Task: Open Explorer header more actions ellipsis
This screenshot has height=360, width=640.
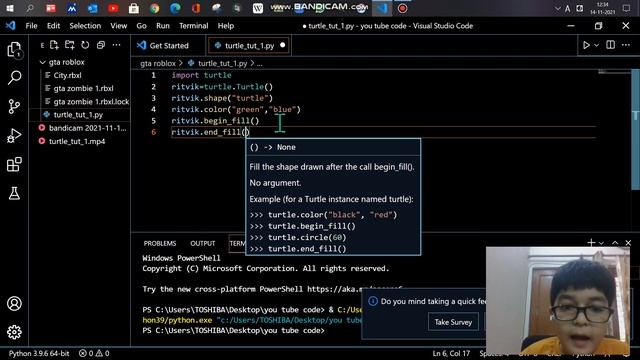Action: point(116,45)
